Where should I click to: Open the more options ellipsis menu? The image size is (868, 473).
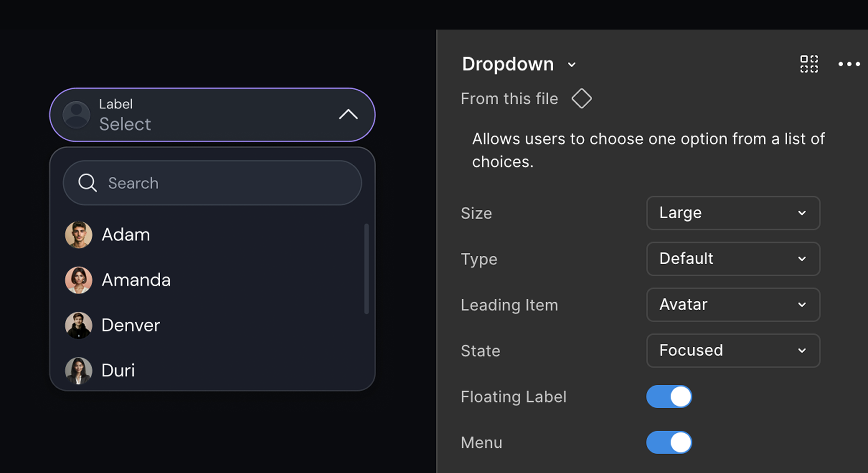click(x=849, y=64)
